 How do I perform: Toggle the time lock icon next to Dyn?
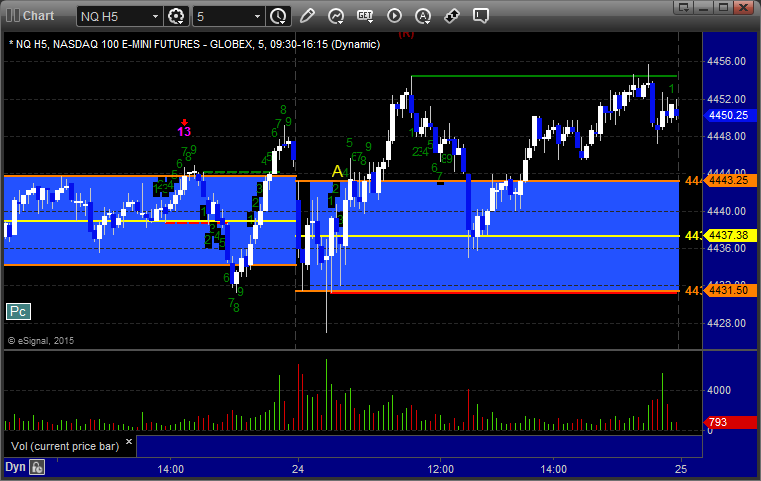[37, 467]
